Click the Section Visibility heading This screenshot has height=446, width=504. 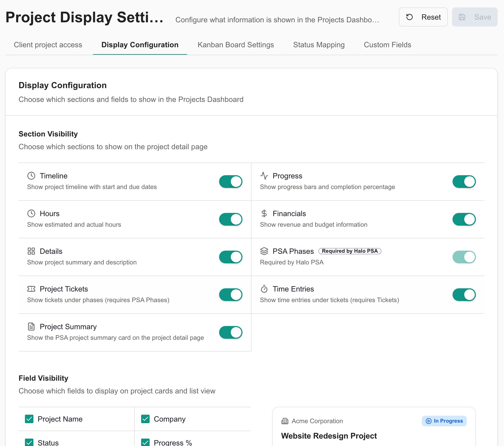48,134
